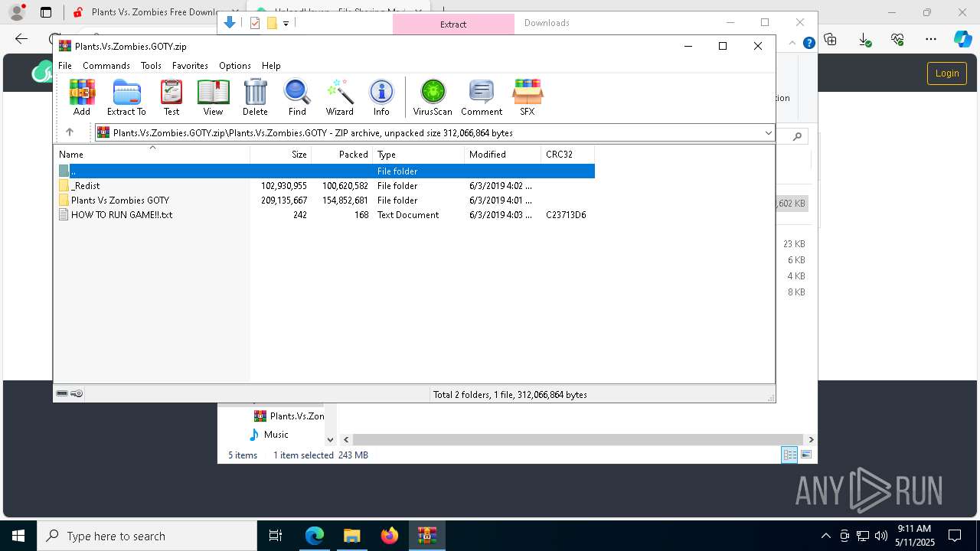This screenshot has width=980, height=551.
Task: Open Task View on the taskbar
Action: click(x=276, y=536)
